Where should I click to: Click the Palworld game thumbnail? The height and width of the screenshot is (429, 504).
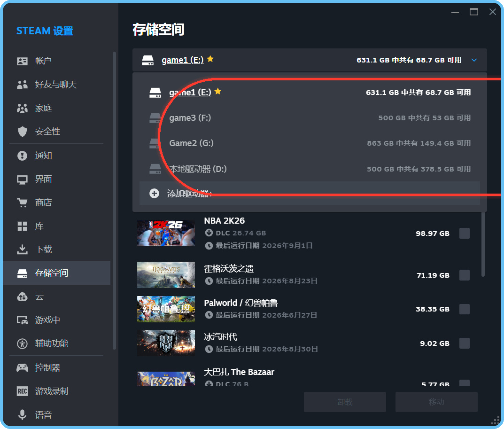[166, 309]
